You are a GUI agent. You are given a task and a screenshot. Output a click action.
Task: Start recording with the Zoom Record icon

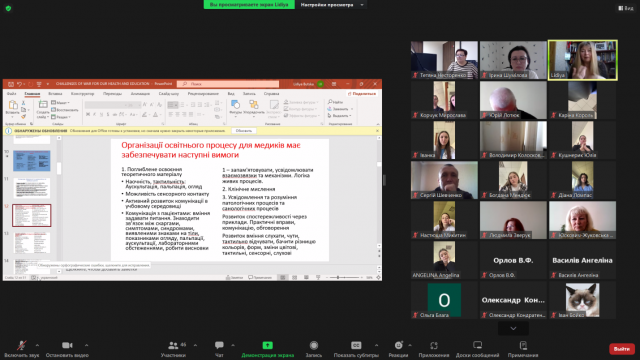pos(313,345)
